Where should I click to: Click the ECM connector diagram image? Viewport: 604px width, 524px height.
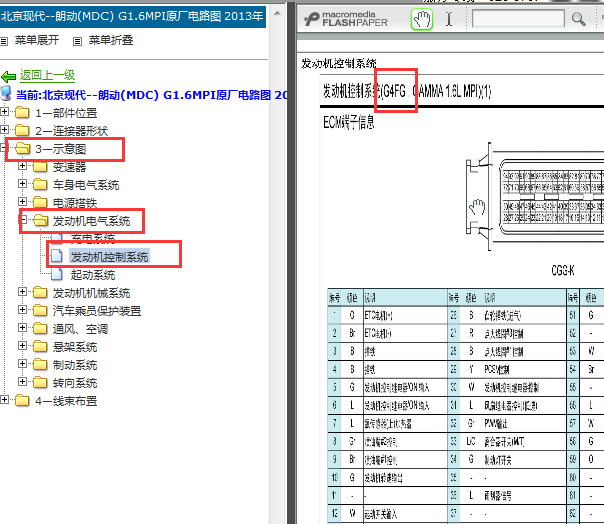click(x=535, y=196)
